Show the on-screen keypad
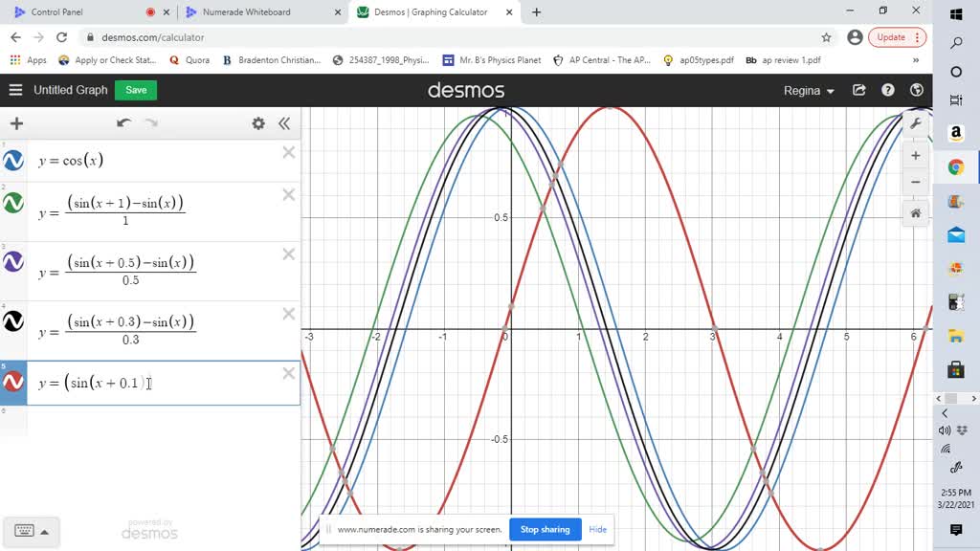980x551 pixels. (x=24, y=531)
